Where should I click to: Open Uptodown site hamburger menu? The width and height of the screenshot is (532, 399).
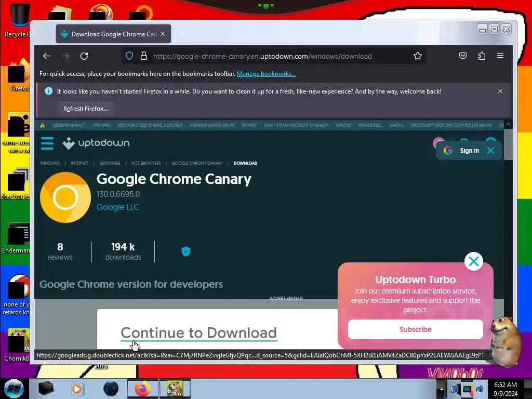click(47, 143)
